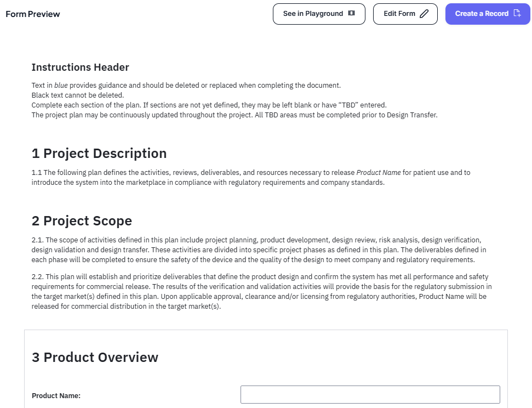
Task: Click the Product Name field label
Action: 57,394
